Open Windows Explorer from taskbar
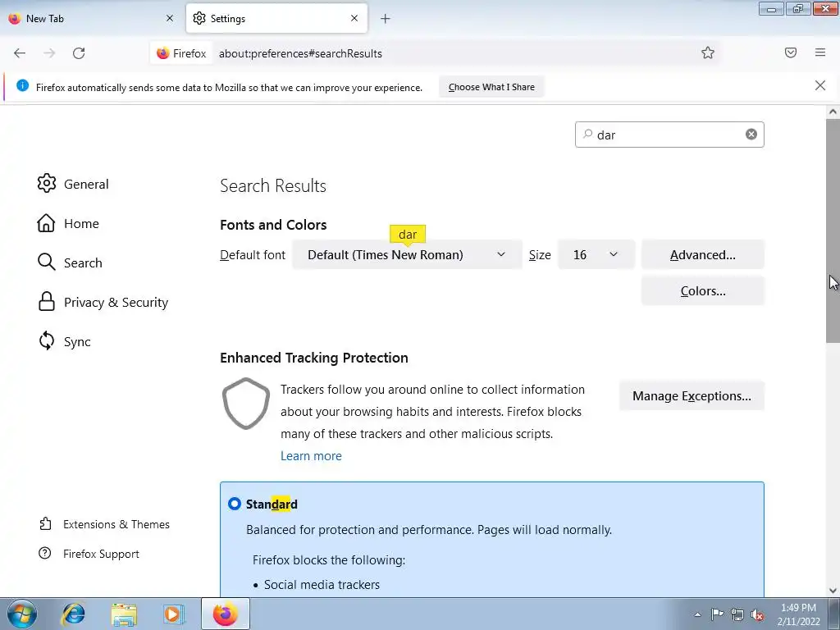The width and height of the screenshot is (840, 630). coord(124,614)
